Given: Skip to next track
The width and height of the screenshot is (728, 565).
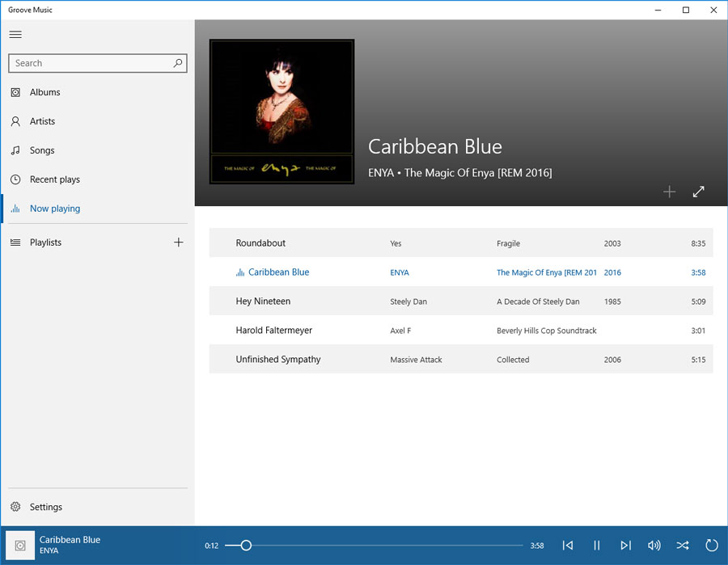Looking at the screenshot, I should 625,545.
